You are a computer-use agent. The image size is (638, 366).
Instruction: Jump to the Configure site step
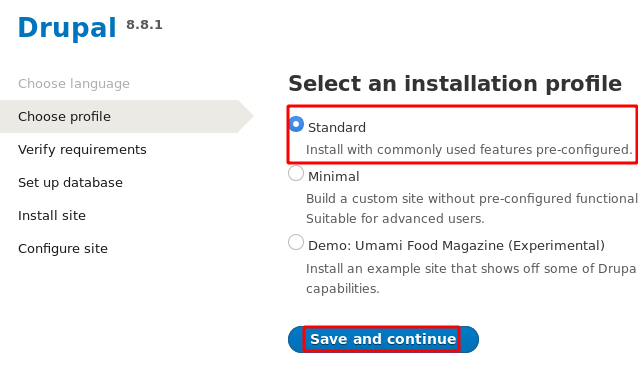63,248
